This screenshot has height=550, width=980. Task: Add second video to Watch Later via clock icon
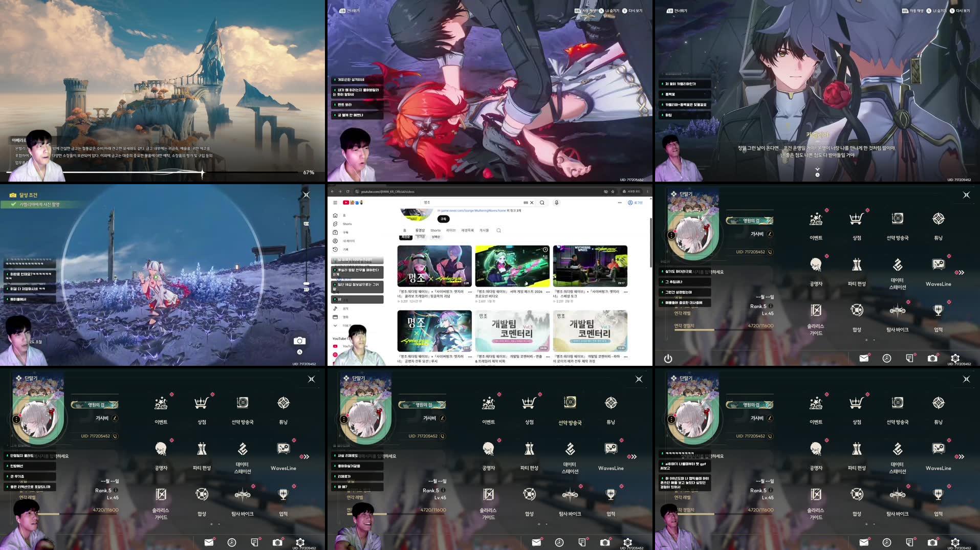[546, 249]
